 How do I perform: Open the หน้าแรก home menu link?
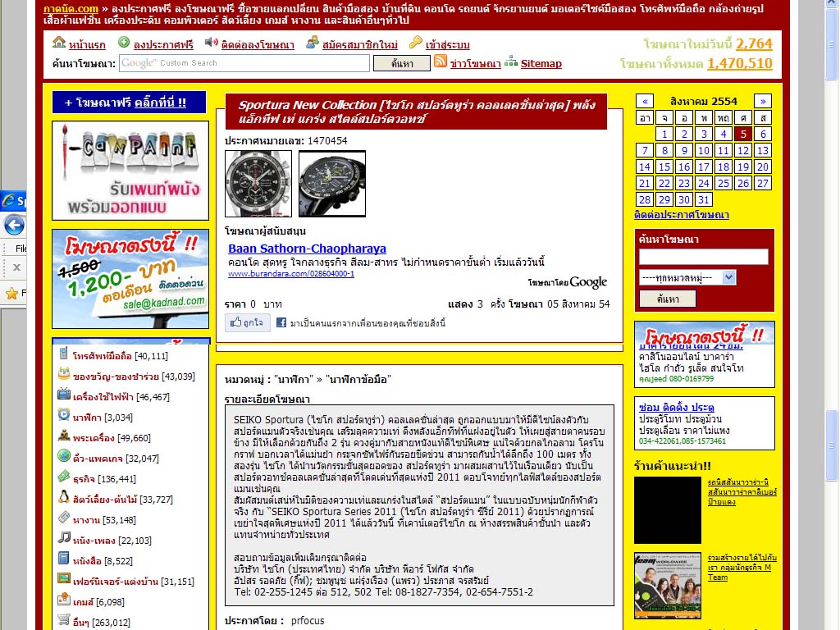87,45
